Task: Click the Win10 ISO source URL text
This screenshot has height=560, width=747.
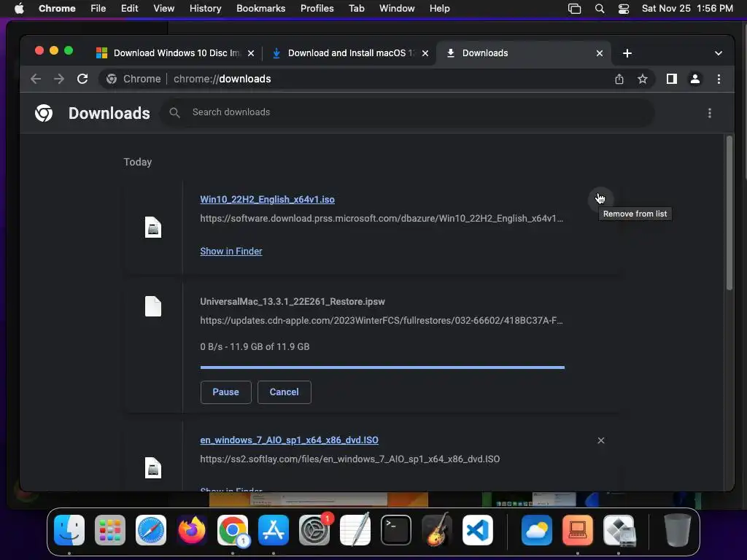Action: (x=382, y=219)
